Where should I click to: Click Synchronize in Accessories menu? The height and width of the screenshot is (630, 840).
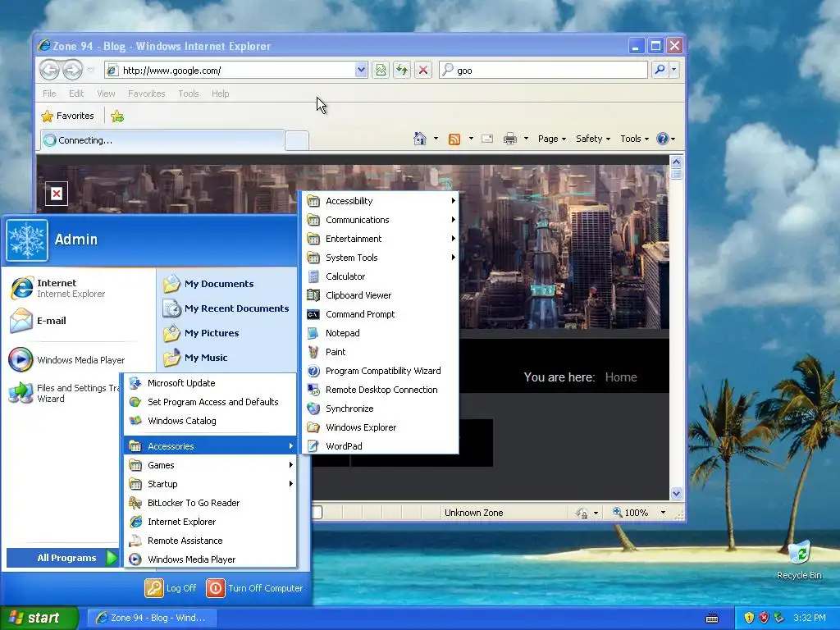pyautogui.click(x=381, y=409)
